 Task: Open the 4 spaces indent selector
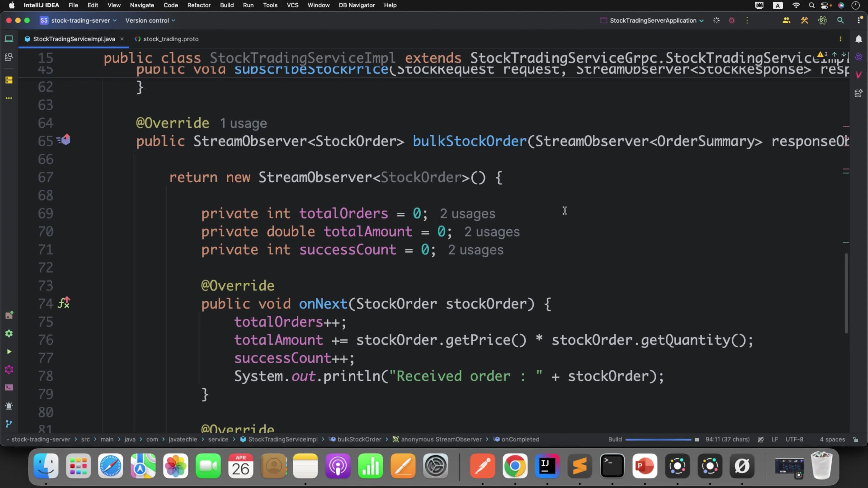(x=832, y=439)
